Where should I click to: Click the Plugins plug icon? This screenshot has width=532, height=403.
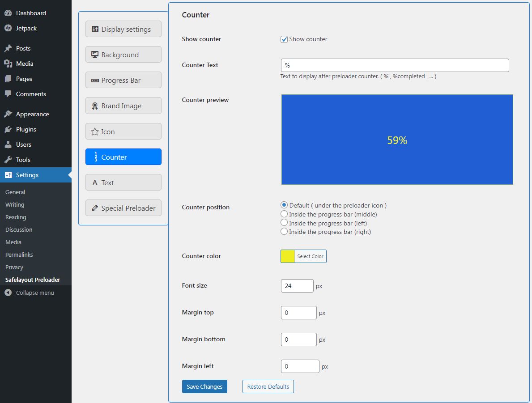pyautogui.click(x=8, y=129)
